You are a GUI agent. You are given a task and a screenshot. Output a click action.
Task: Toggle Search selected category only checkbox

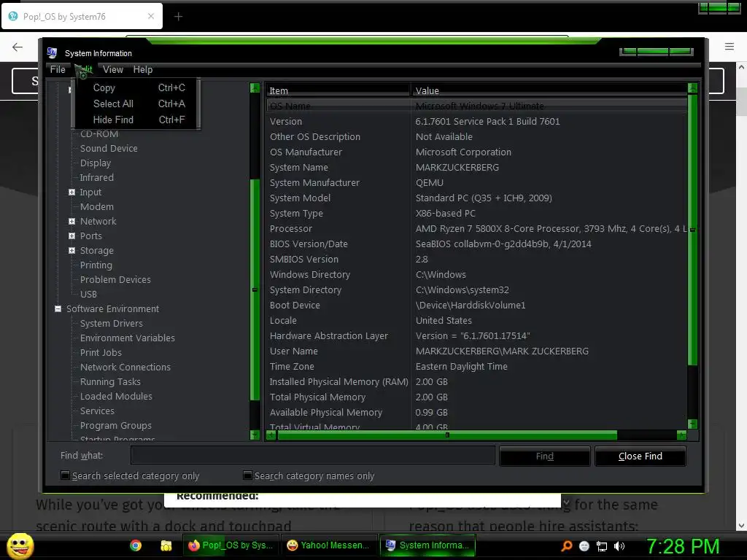pos(65,475)
